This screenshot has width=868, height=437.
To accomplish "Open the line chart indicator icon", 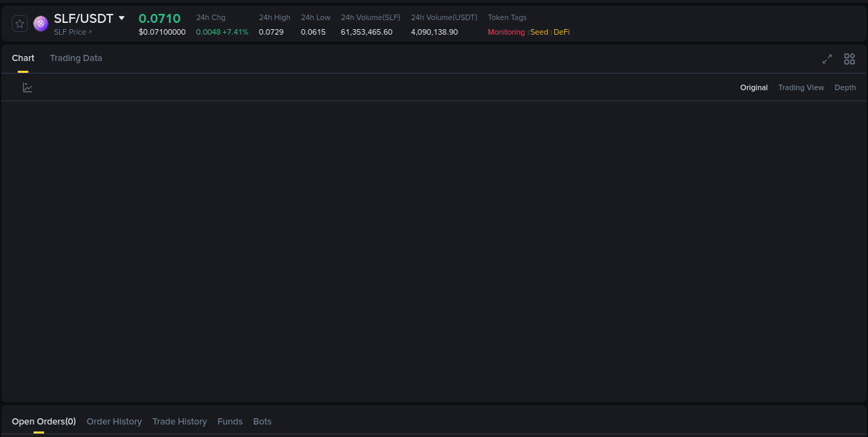I will 28,87.
